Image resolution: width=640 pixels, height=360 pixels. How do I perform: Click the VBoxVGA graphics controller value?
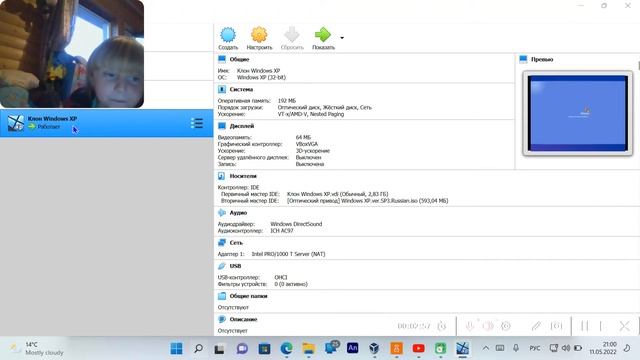pyautogui.click(x=307, y=144)
